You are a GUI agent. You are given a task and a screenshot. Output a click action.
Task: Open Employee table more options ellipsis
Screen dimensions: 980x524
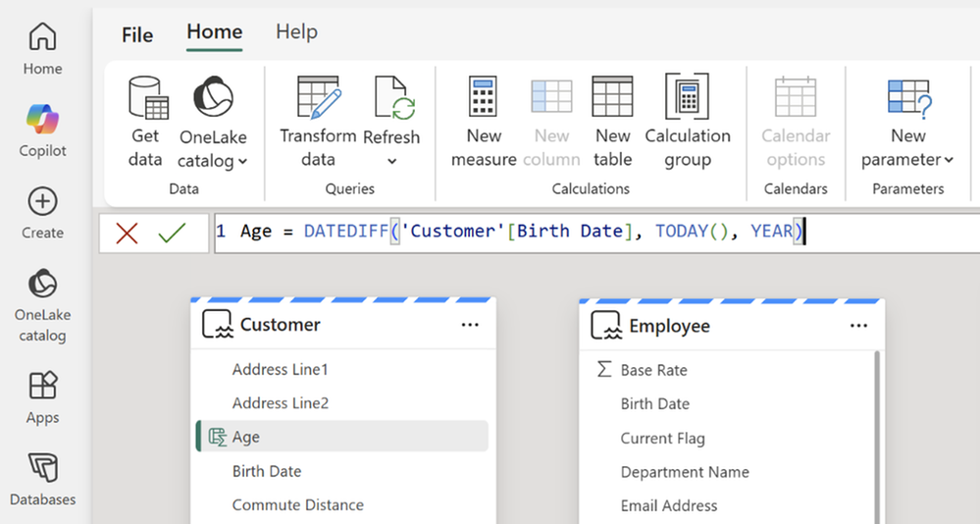858,326
